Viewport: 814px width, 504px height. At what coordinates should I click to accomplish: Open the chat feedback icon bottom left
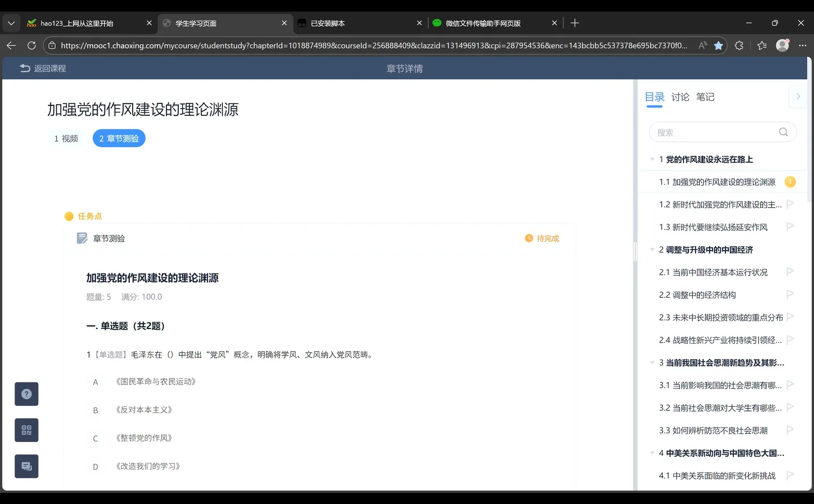point(26,466)
